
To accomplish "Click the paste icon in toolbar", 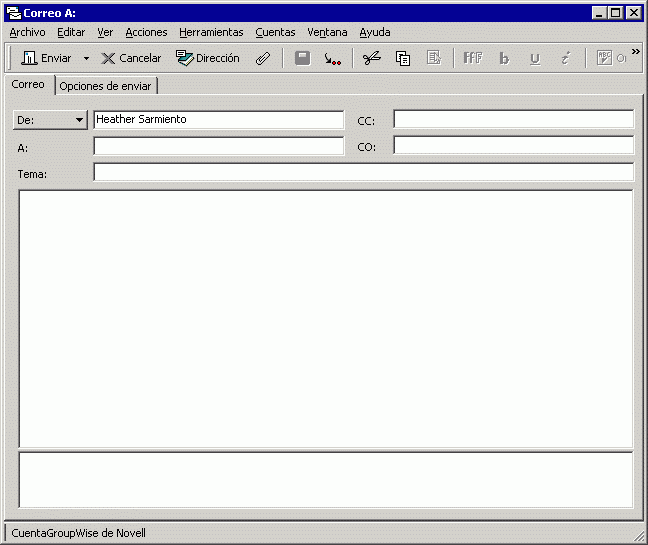I will coord(434,58).
